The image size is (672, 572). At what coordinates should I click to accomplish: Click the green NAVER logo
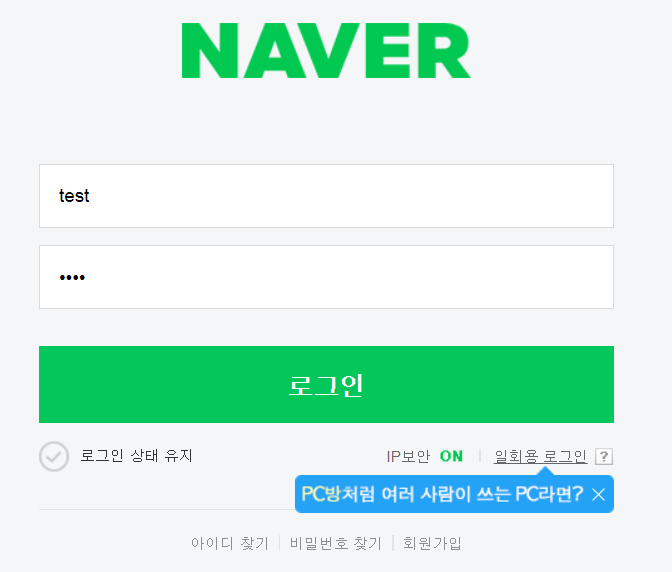coord(326,51)
